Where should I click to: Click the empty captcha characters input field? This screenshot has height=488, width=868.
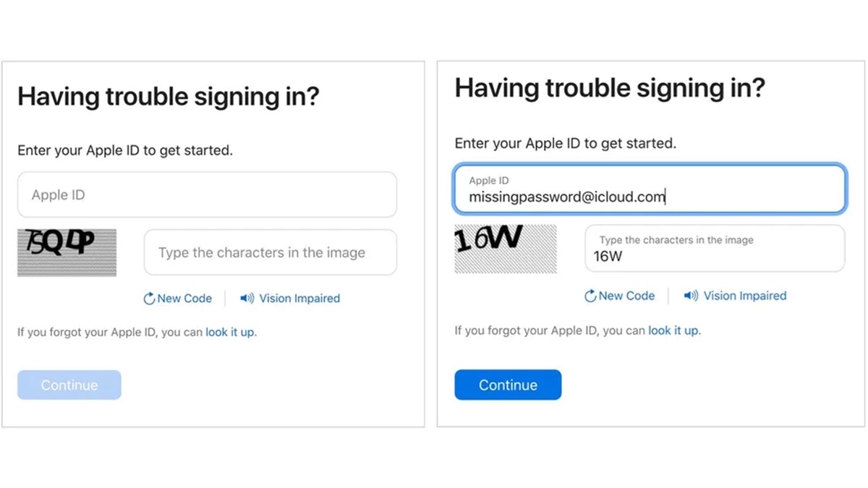[x=270, y=252]
